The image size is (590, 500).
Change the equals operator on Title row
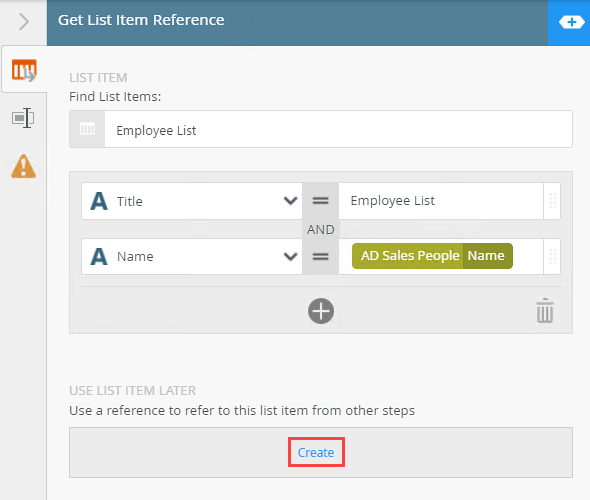pos(320,201)
